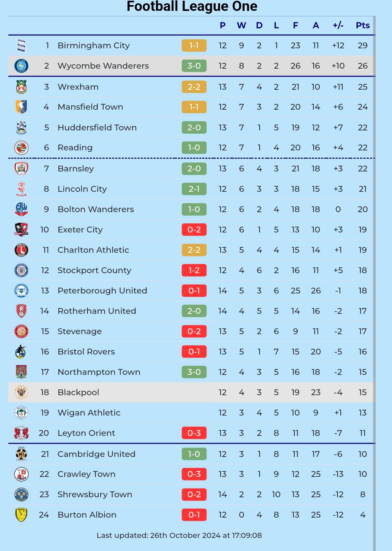Click the Wrexham club crest
Screen dimensions: 392x551
click(x=21, y=87)
